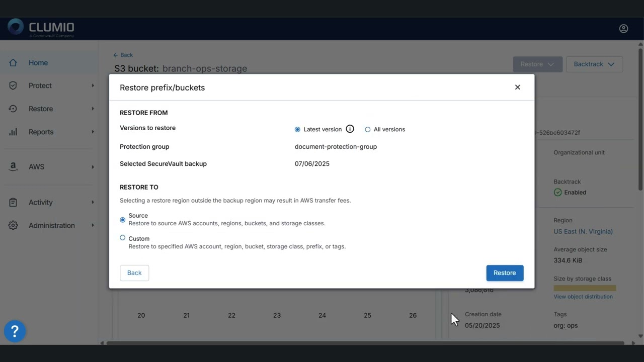The height and width of the screenshot is (362, 644).
Task: Click the Home house icon
Action: [x=13, y=63]
